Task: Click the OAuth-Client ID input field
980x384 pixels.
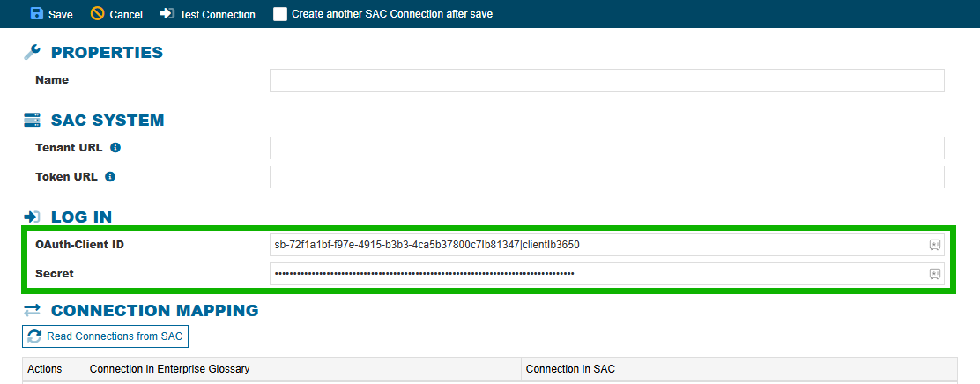Action: pos(599,245)
